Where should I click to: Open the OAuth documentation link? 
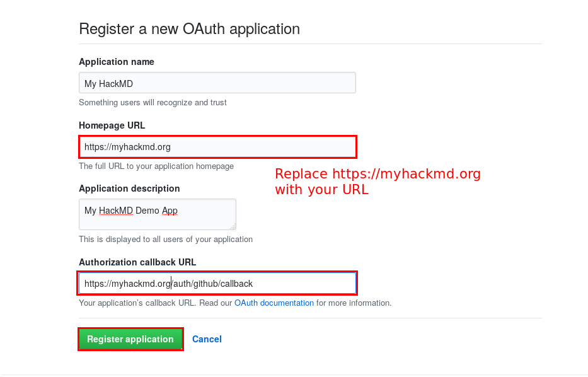274,303
